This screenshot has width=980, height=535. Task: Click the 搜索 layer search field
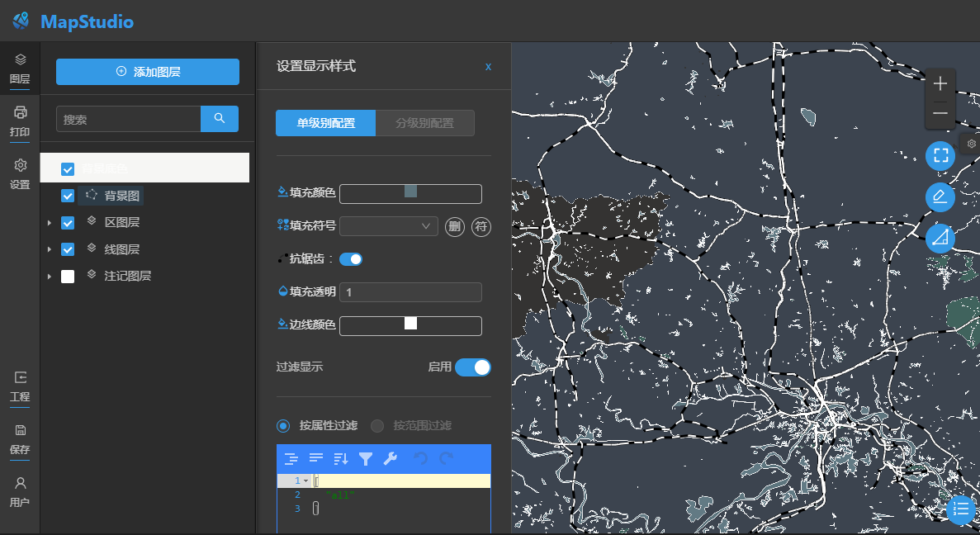click(x=129, y=119)
